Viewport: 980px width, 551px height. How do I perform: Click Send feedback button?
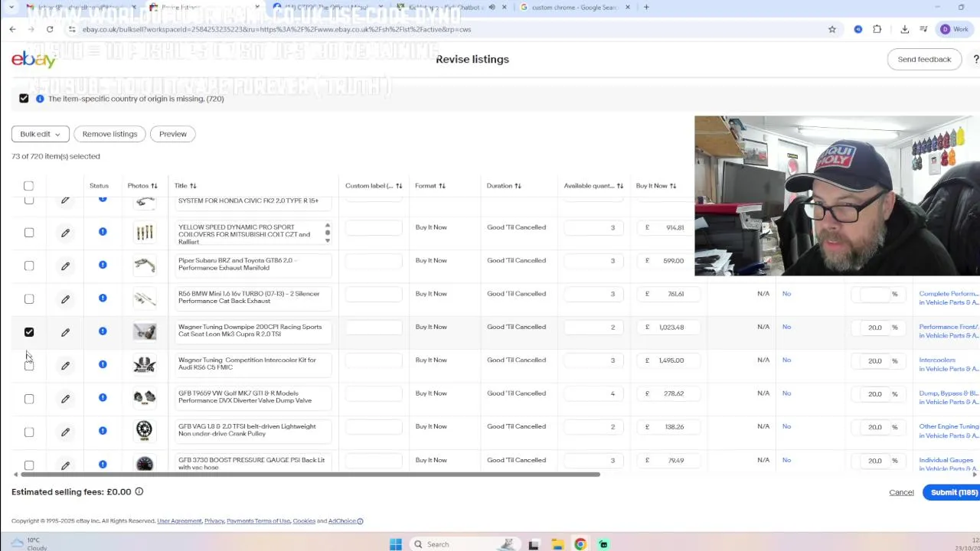pyautogui.click(x=924, y=59)
